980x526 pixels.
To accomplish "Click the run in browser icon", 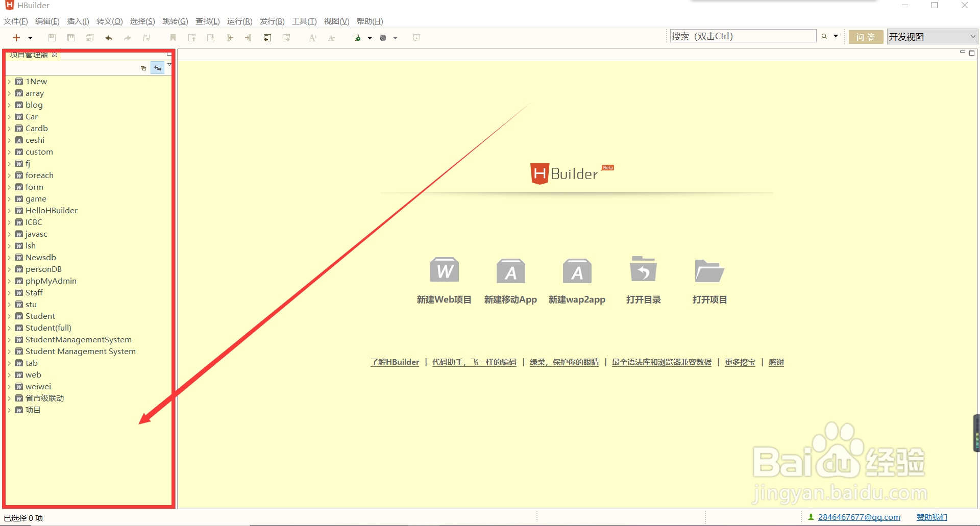I will tap(357, 38).
